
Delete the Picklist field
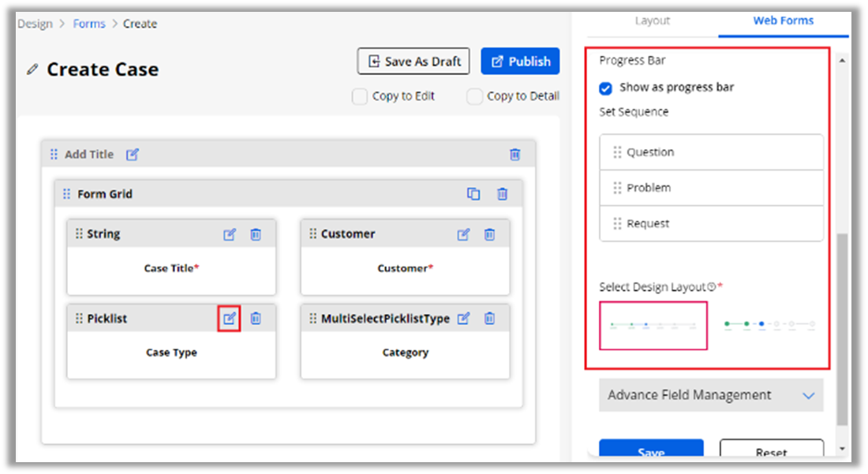coord(256,319)
